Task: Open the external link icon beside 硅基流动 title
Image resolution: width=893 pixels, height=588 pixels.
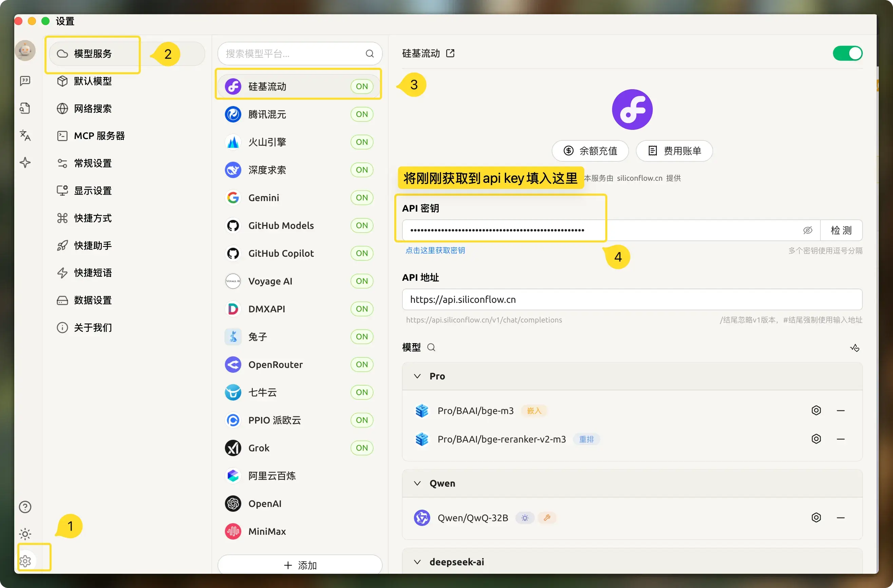Action: point(450,53)
